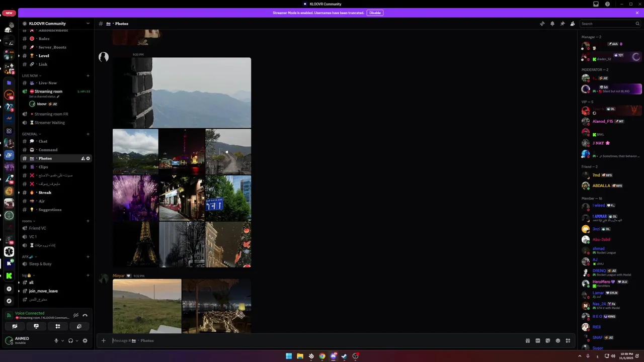Open the soundboard

coord(79,326)
